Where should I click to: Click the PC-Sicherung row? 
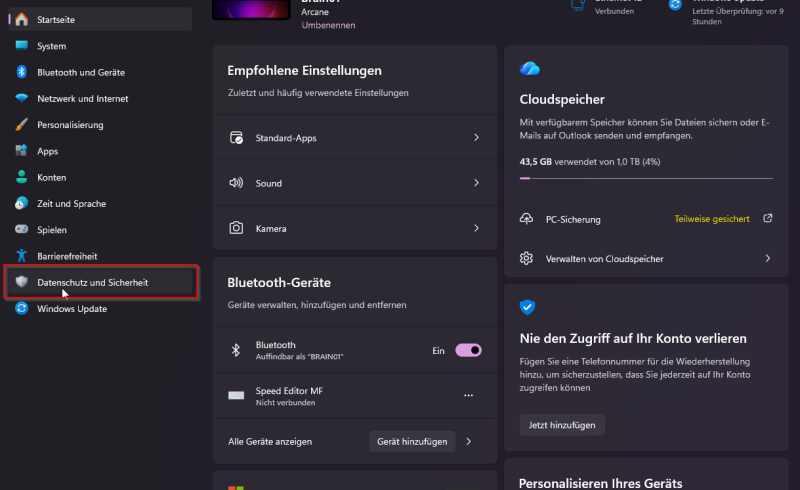pyautogui.click(x=646, y=219)
